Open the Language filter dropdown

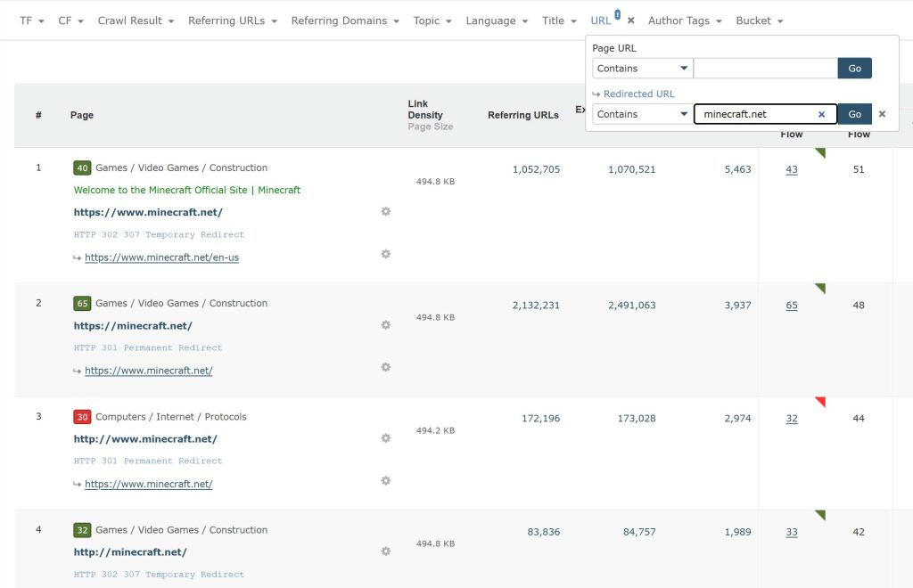coord(497,21)
